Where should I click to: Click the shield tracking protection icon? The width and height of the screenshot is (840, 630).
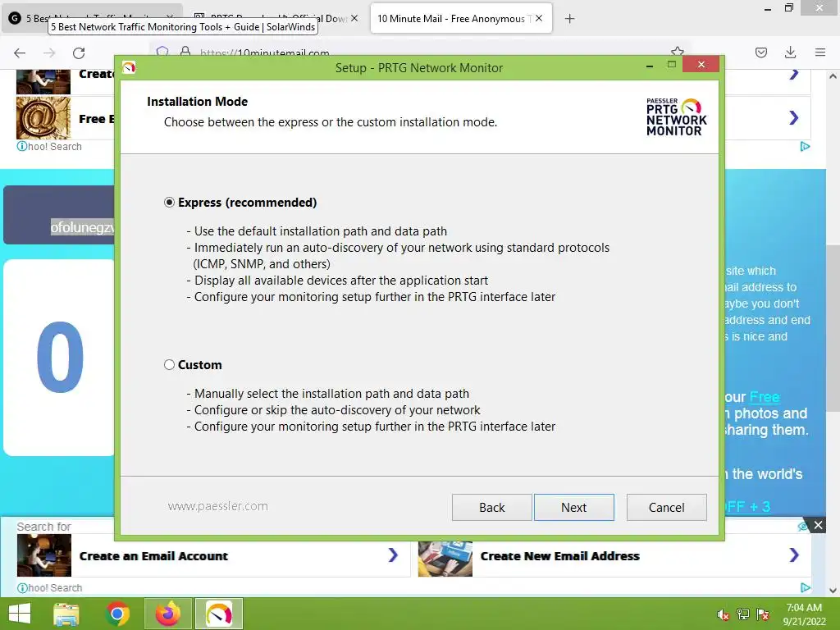(x=162, y=52)
